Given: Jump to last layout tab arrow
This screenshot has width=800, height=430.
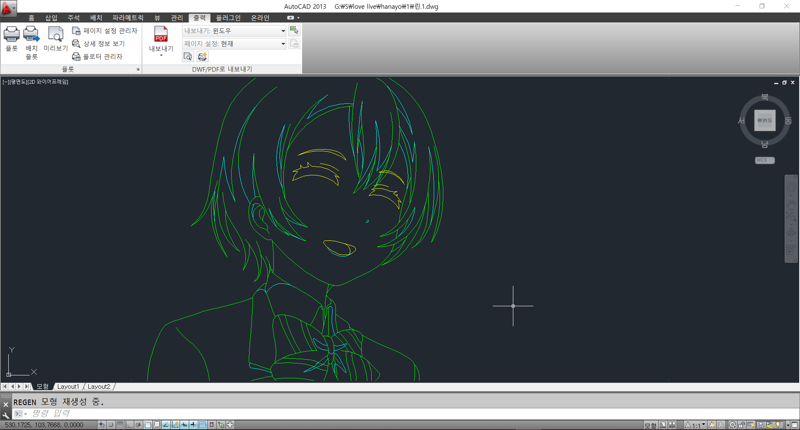Looking at the screenshot, I should point(27,387).
